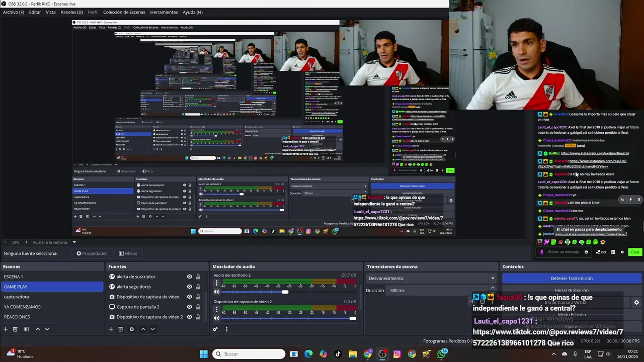Hide Dispositivo de captura de video 2 source
The image size is (644, 362).
pyautogui.click(x=189, y=317)
